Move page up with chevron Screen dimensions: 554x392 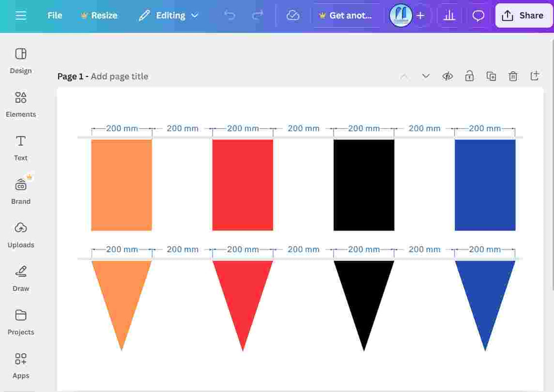point(404,76)
